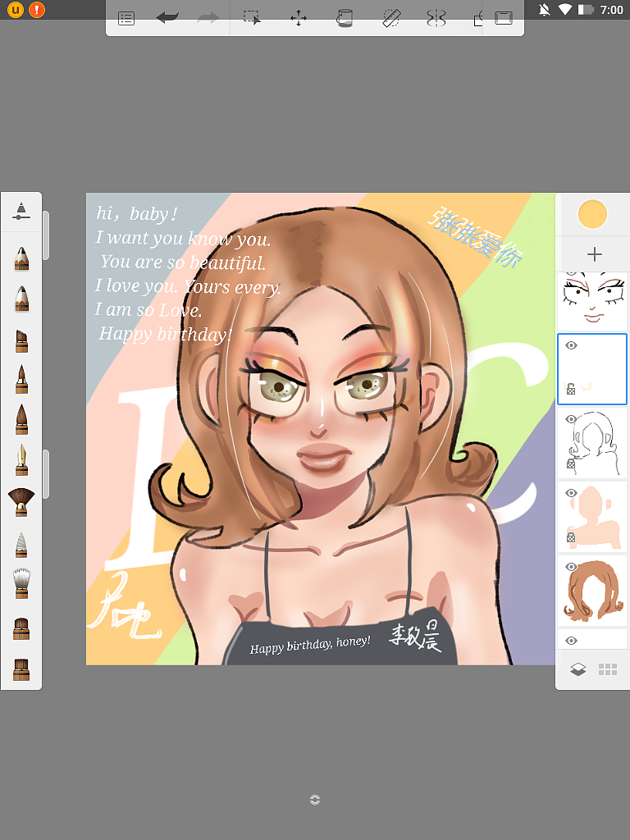The image size is (630, 840).
Task: Choose the paint bucket fill tool
Action: 345,18
